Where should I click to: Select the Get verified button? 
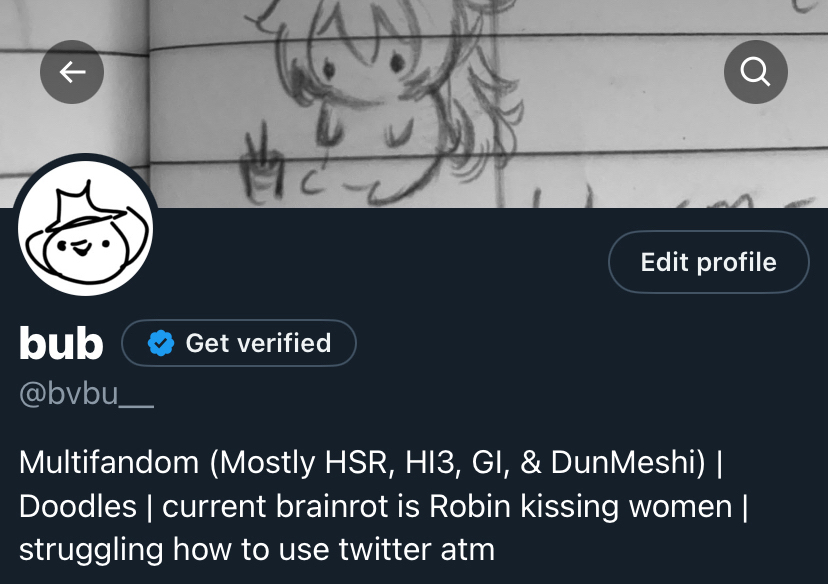(239, 343)
